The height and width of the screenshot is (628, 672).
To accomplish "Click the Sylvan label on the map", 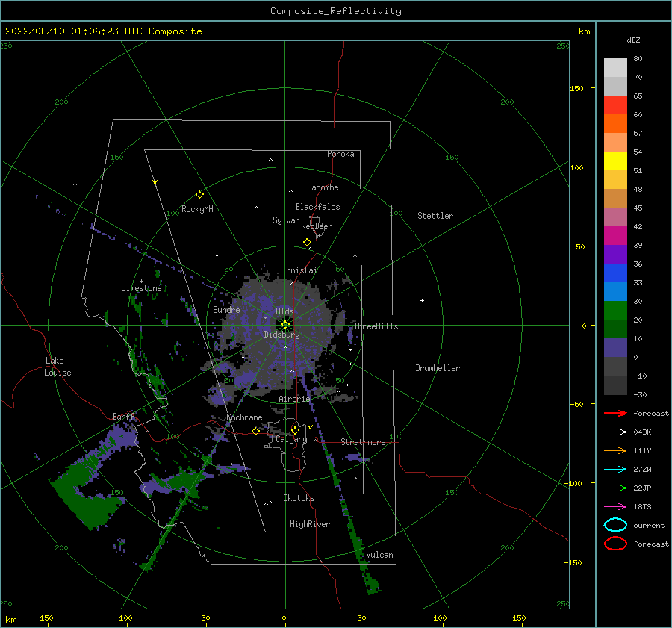I will [286, 220].
